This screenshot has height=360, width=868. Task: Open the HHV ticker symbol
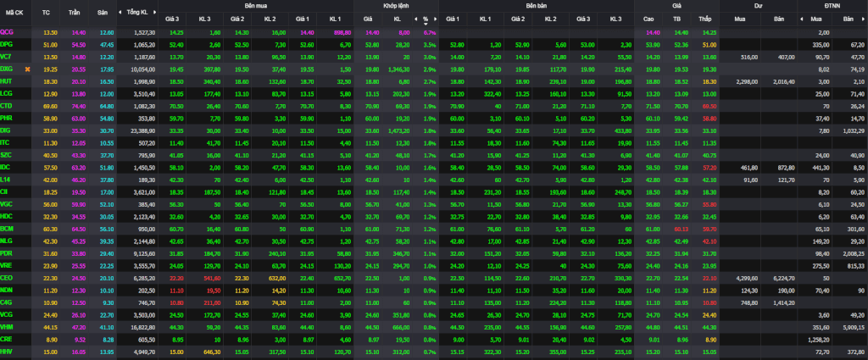[7, 351]
